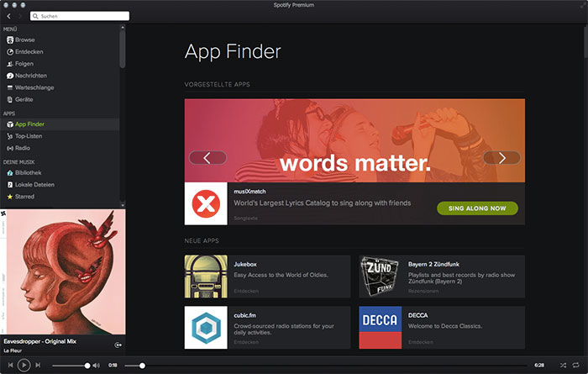Open the cubic.fm app title

click(x=245, y=315)
